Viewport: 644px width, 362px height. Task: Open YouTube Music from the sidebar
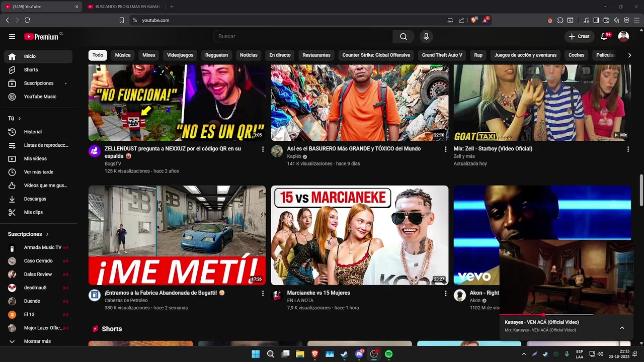coord(38,97)
